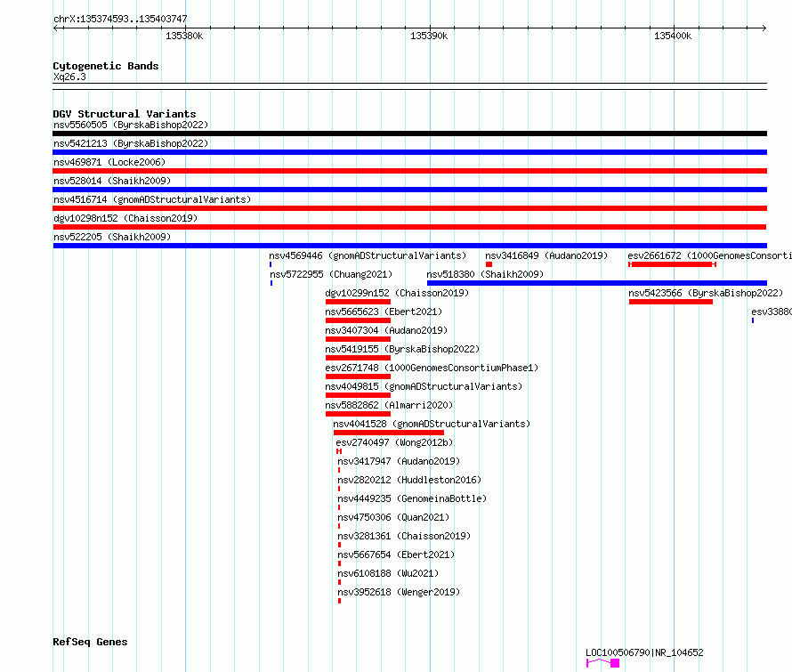Image resolution: width=792 pixels, height=672 pixels.
Task: Open nsv5423566 (ByrskaBishop2022) variant
Action: 706,293
